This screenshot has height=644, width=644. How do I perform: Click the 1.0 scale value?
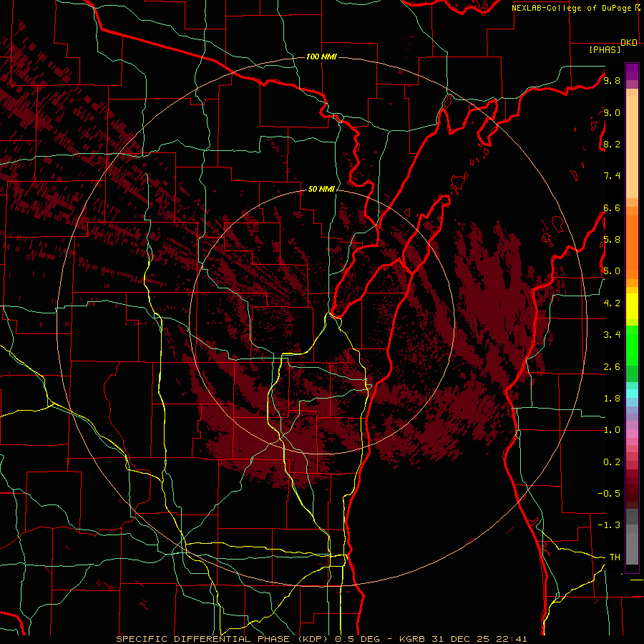612,430
